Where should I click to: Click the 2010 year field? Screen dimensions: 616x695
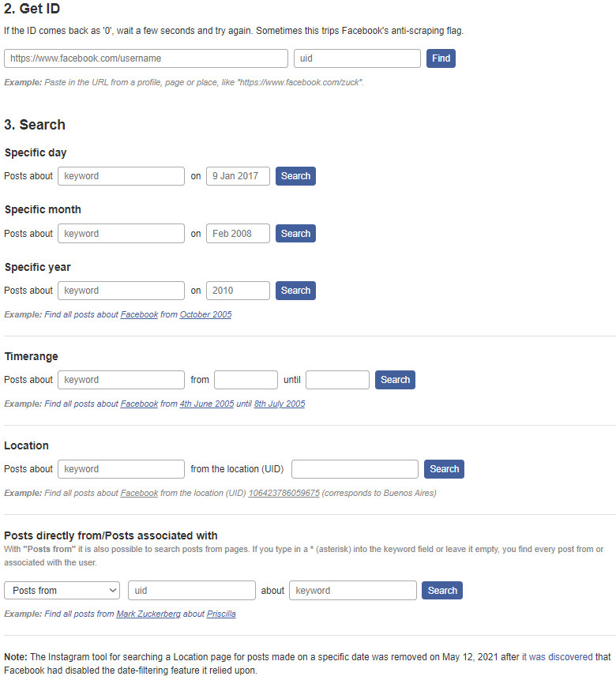[238, 291]
